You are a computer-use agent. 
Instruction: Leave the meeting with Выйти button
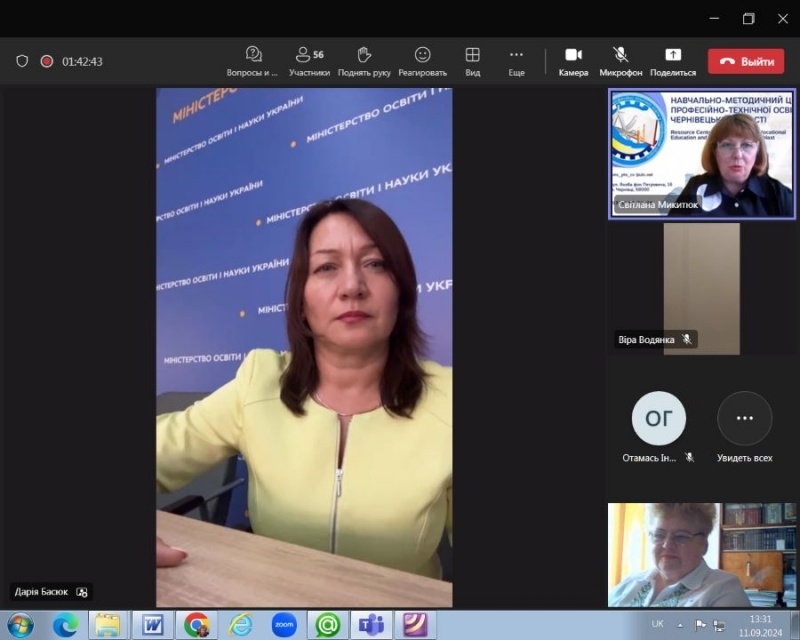(746, 61)
